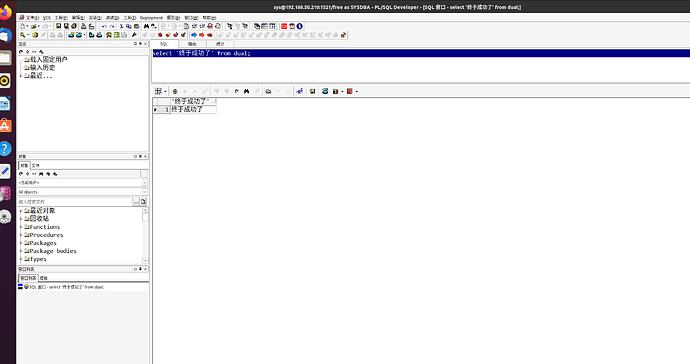
Task: Open Ubuntu Software from the dock
Action: pyautogui.click(x=5, y=126)
